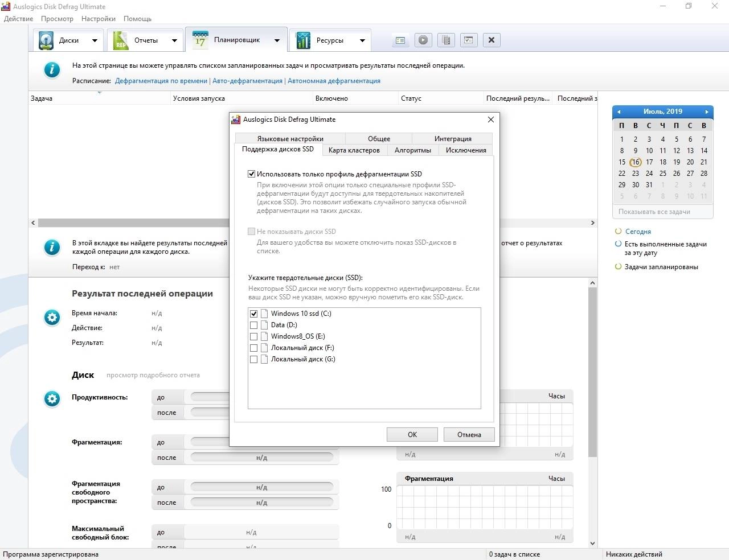
Task: Open the Авто-дефрагментация link
Action: [x=247, y=81]
